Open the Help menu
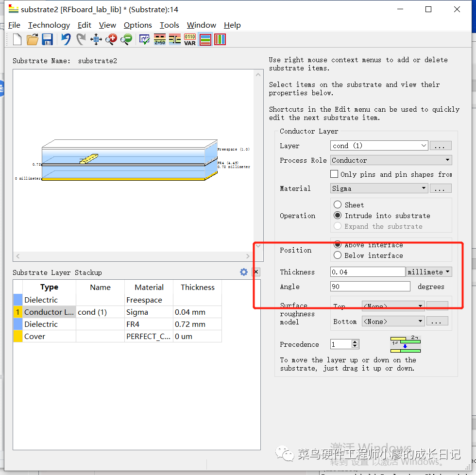The image size is (476, 475). click(x=232, y=25)
